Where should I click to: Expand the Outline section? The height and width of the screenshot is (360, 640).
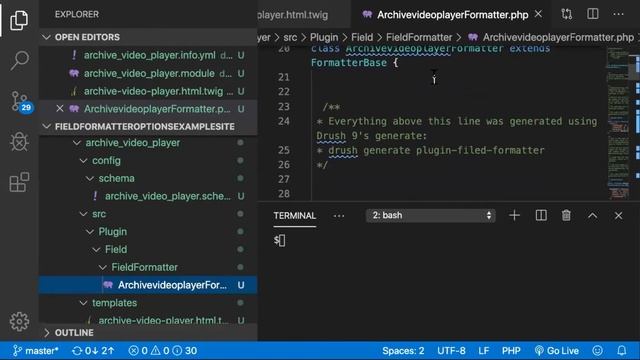pos(148,333)
